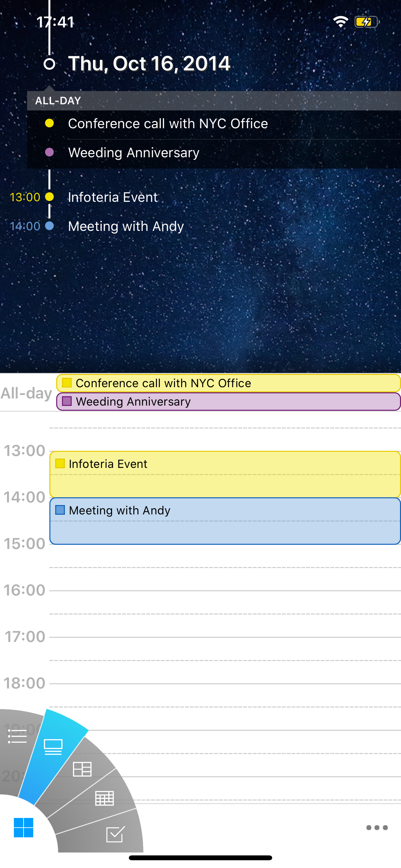Tap the purple dot beside Weeding Anniversary
This screenshot has height=868, width=401.
tap(49, 152)
